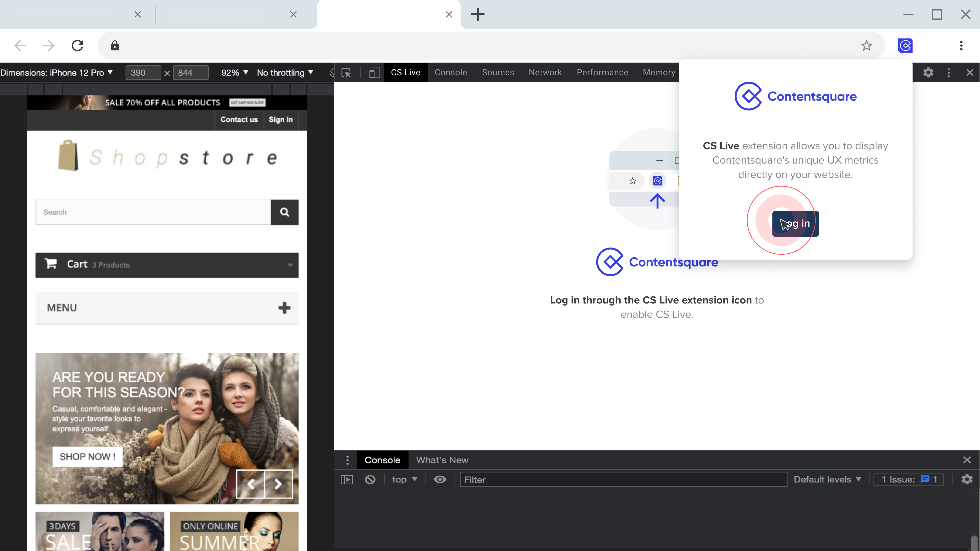Click the console Filter field
This screenshot has width=980, height=551.
click(x=623, y=479)
